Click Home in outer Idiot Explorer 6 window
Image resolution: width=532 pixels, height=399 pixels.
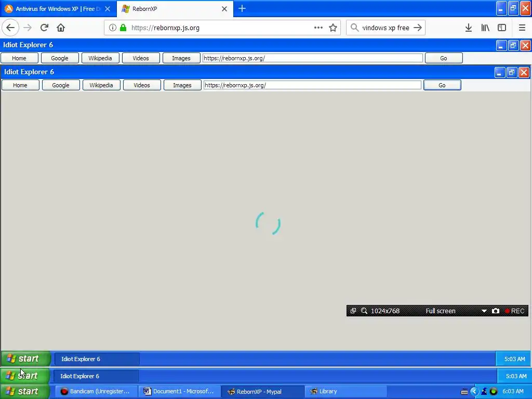point(19,58)
